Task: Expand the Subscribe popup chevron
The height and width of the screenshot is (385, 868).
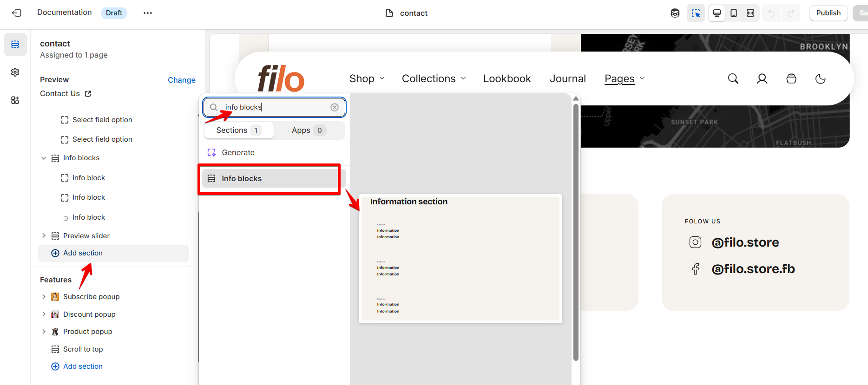Action: [44, 297]
